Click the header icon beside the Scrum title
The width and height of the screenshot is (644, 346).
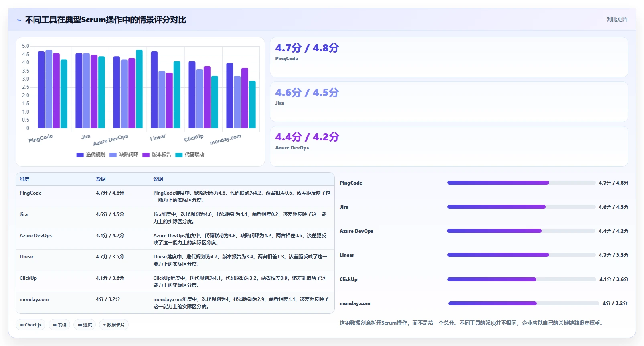19,20
